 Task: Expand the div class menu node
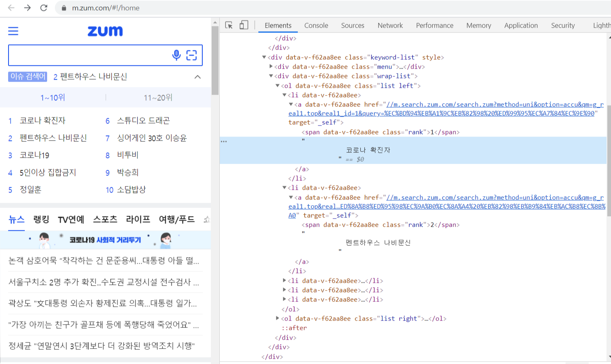(x=271, y=67)
